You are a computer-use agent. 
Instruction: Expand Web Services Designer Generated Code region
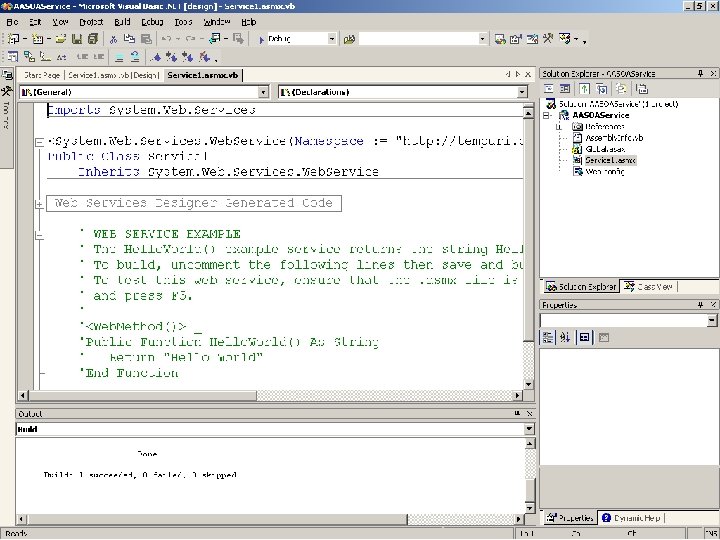coord(39,204)
